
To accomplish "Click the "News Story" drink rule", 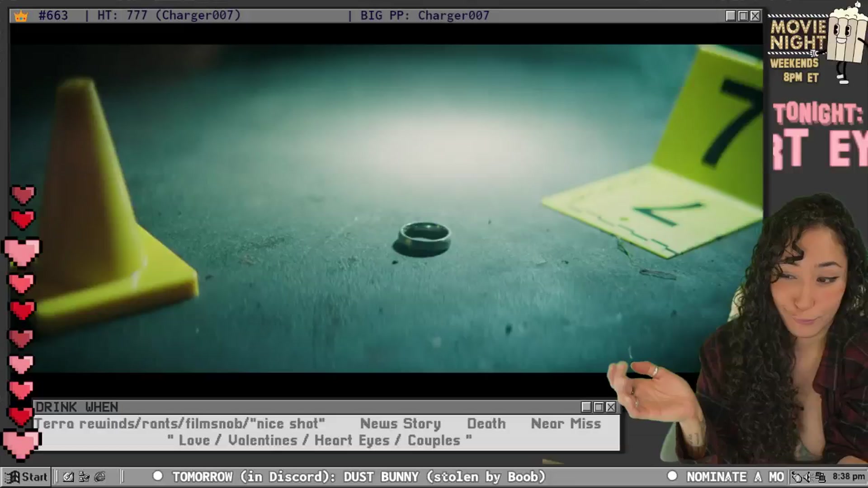I will click(400, 423).
